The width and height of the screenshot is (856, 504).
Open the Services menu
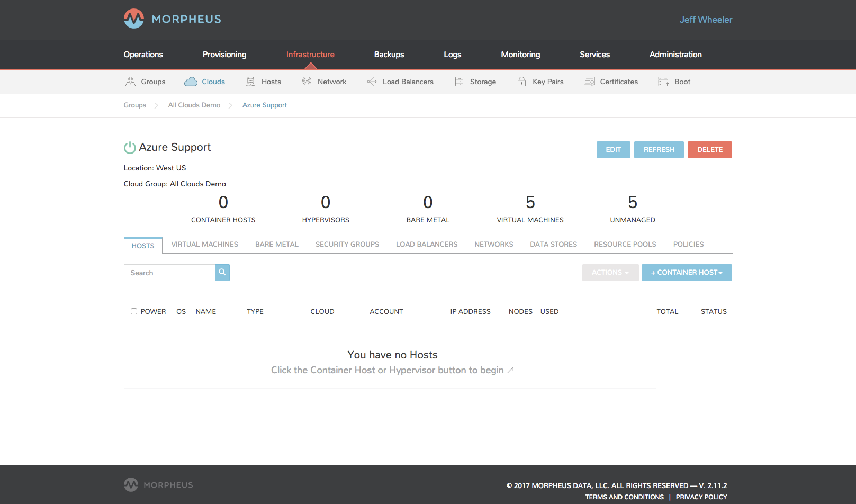tap(595, 55)
